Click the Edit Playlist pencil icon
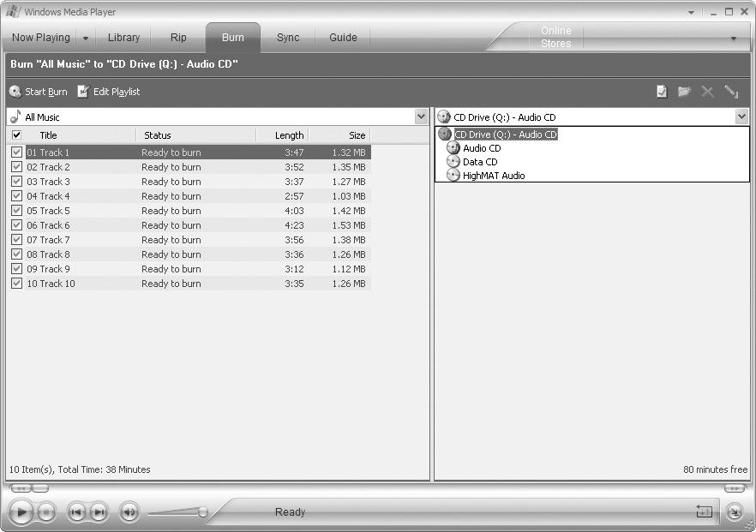 point(83,92)
